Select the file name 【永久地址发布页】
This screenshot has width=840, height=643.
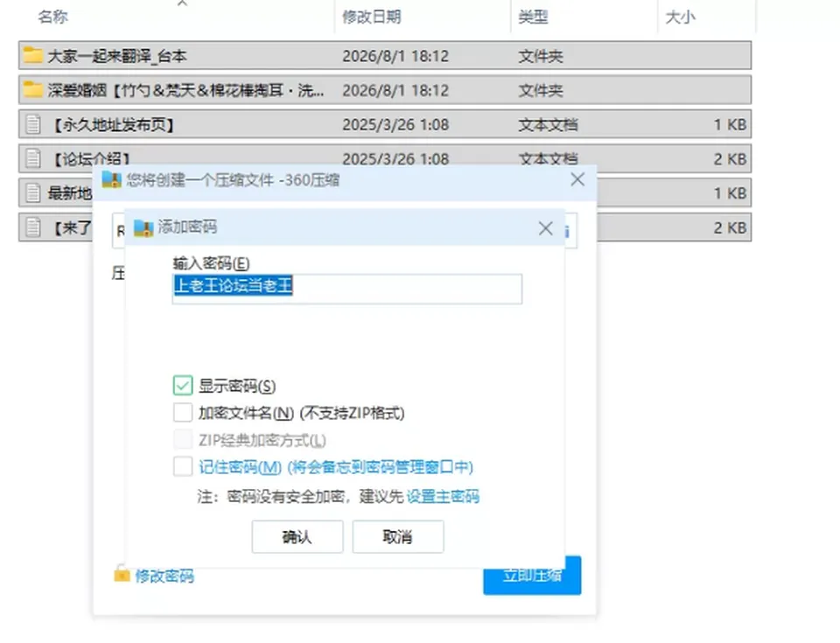tap(113, 125)
